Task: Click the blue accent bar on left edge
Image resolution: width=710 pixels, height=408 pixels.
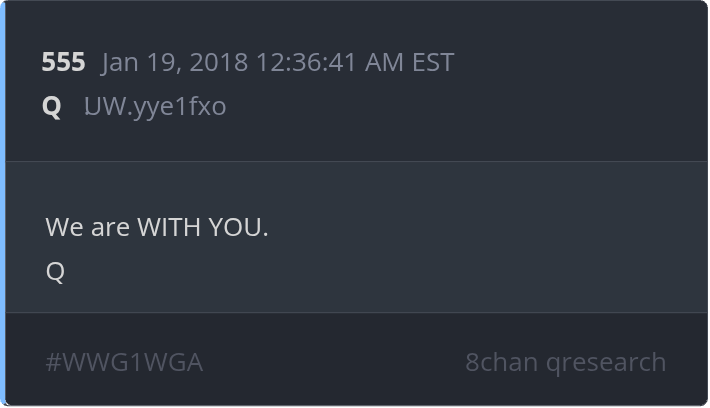Action: (x=3, y=204)
